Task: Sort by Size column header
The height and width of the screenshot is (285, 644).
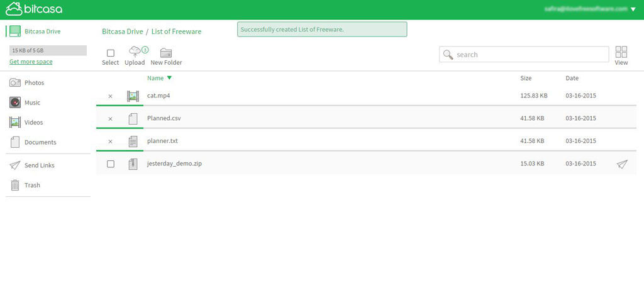Action: (x=526, y=78)
